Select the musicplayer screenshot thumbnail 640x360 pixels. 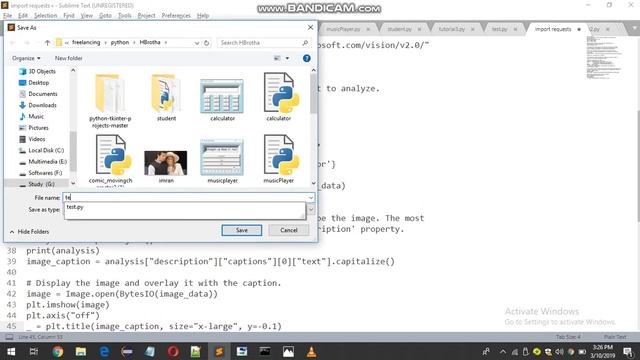pyautogui.click(x=222, y=158)
